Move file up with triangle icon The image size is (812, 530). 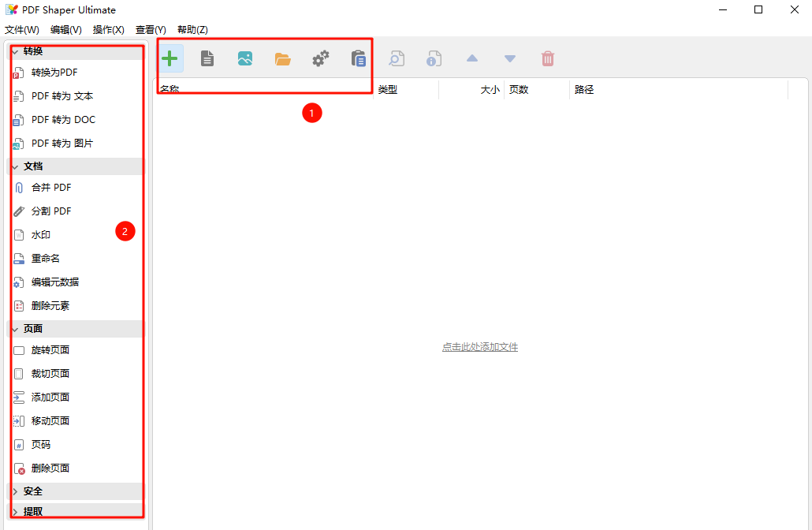(x=471, y=58)
